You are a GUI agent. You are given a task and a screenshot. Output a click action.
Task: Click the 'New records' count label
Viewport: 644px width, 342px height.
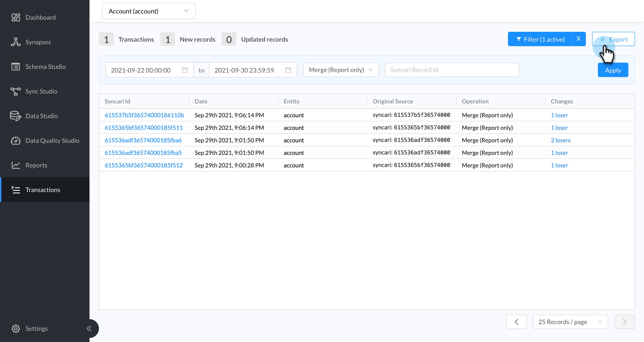coord(198,39)
